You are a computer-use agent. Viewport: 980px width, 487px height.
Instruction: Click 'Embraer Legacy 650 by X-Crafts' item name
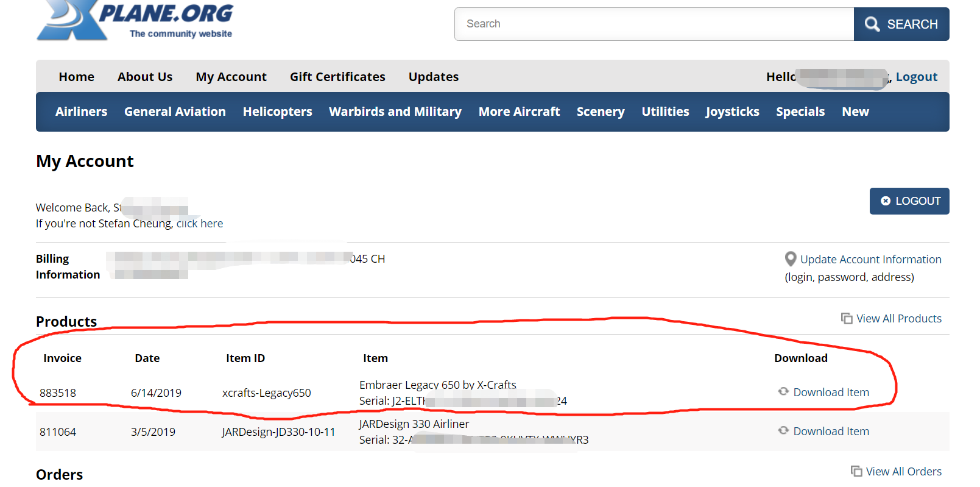click(438, 385)
